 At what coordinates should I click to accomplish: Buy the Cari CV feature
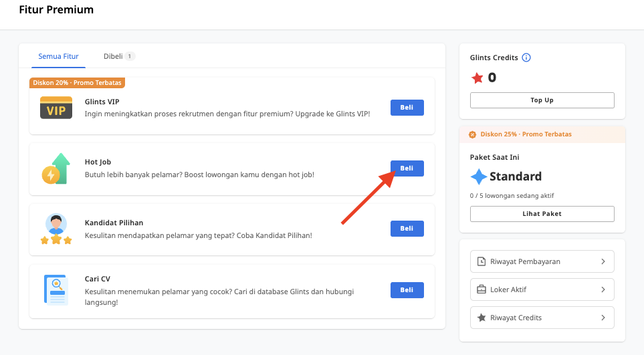(x=407, y=290)
